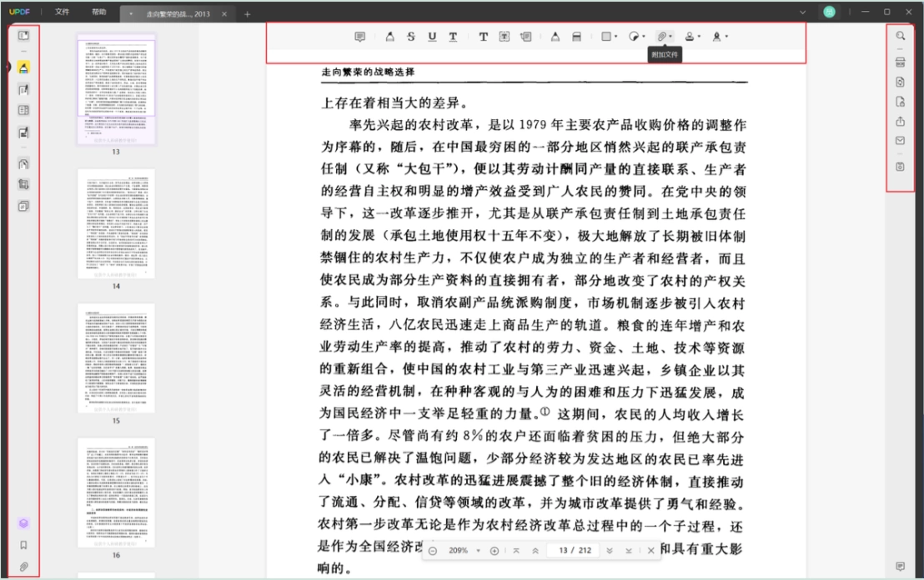Send the file by email icon
This screenshot has width=924, height=580.
(901, 141)
